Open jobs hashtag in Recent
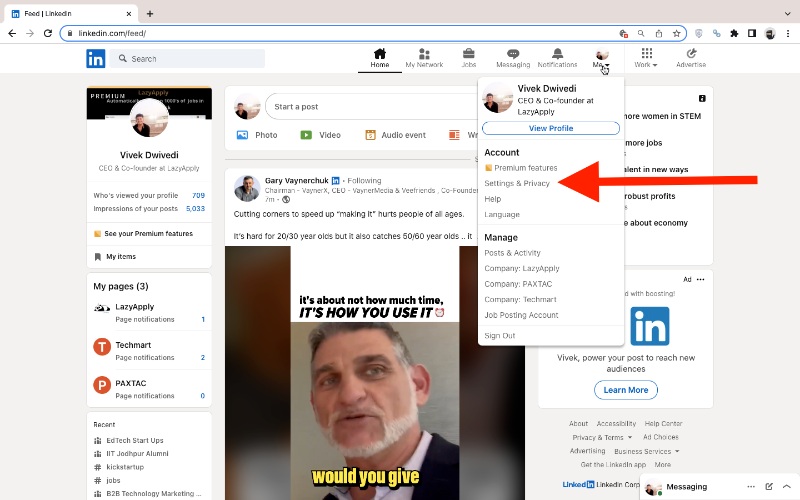This screenshot has height=500, width=800. (113, 480)
